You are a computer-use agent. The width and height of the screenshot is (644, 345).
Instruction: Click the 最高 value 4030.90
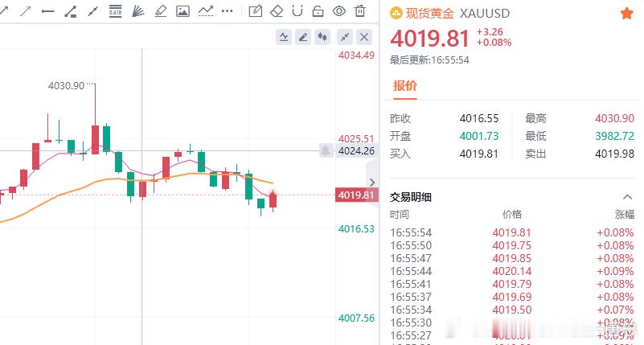(x=614, y=119)
